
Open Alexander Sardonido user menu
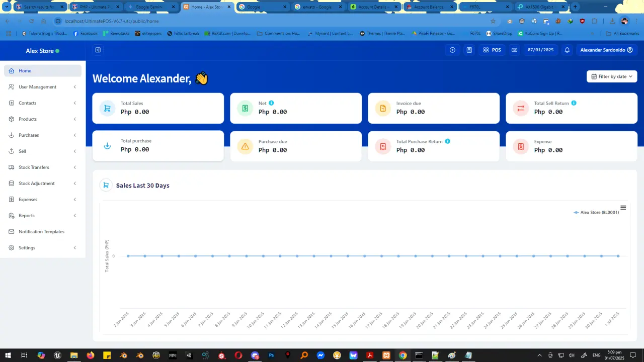(x=606, y=50)
